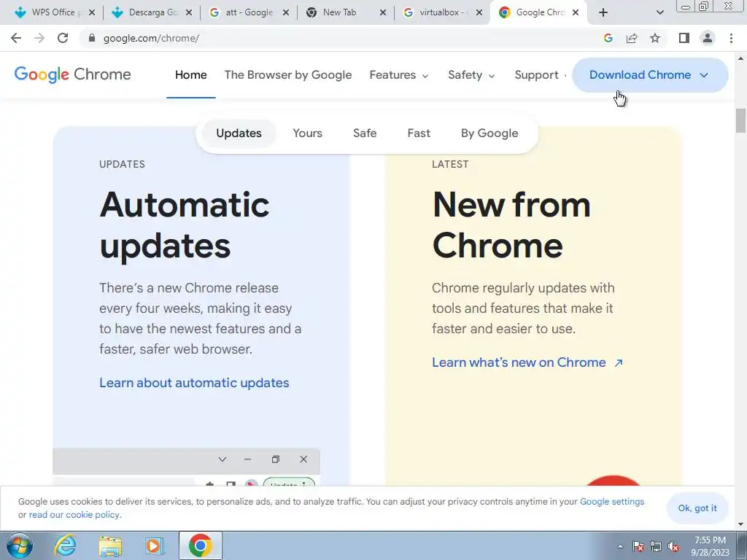Close the WPS Office tab

click(91, 12)
